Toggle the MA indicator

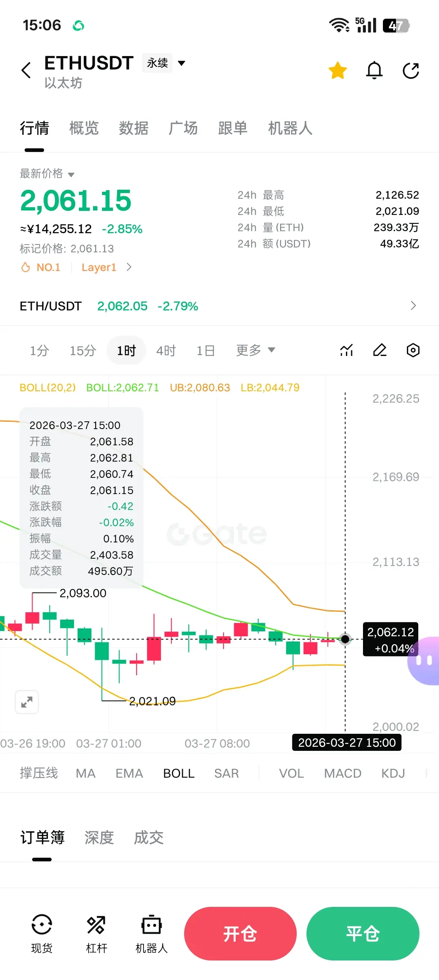[x=86, y=773]
